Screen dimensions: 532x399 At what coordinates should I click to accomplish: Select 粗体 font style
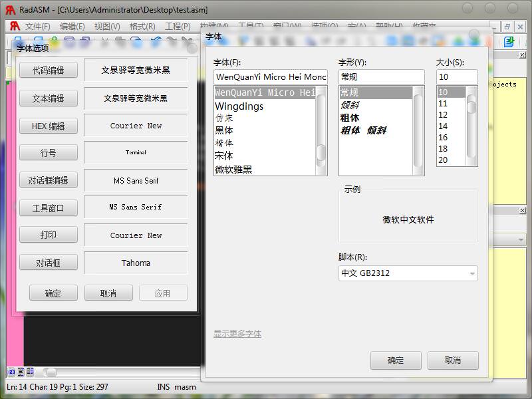376,118
